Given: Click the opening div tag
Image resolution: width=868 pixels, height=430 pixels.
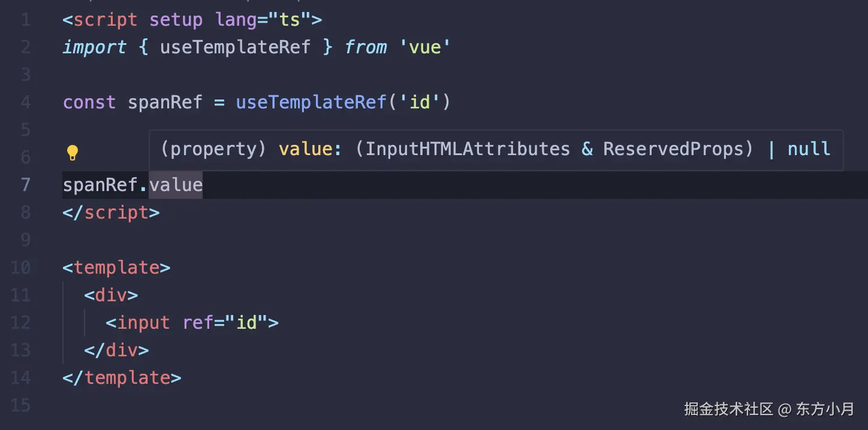Looking at the screenshot, I should click(x=111, y=295).
